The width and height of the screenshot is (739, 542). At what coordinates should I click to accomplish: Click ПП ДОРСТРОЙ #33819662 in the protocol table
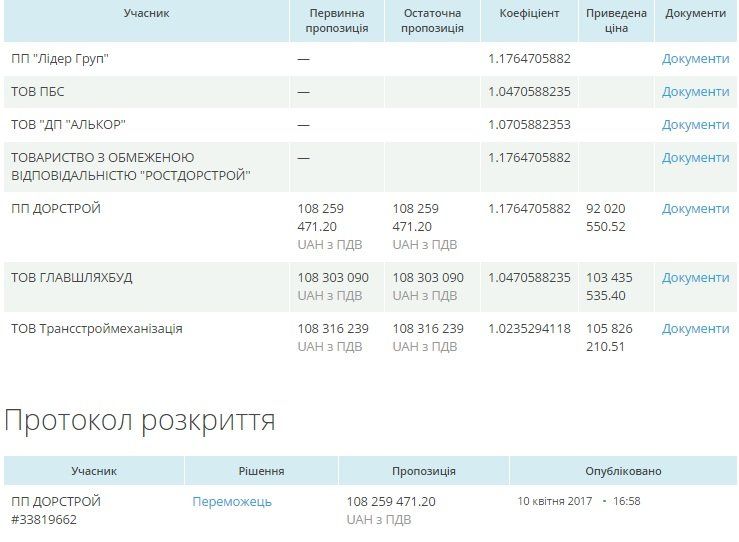(x=56, y=510)
